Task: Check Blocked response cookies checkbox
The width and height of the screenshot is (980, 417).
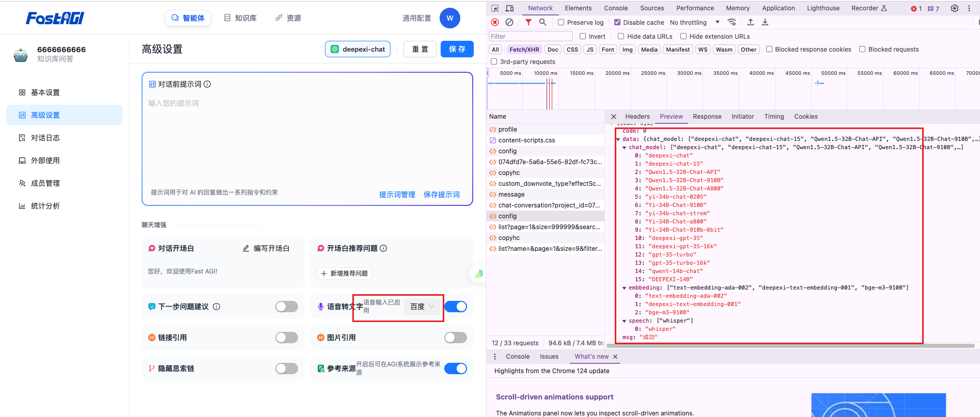Action: pos(769,49)
